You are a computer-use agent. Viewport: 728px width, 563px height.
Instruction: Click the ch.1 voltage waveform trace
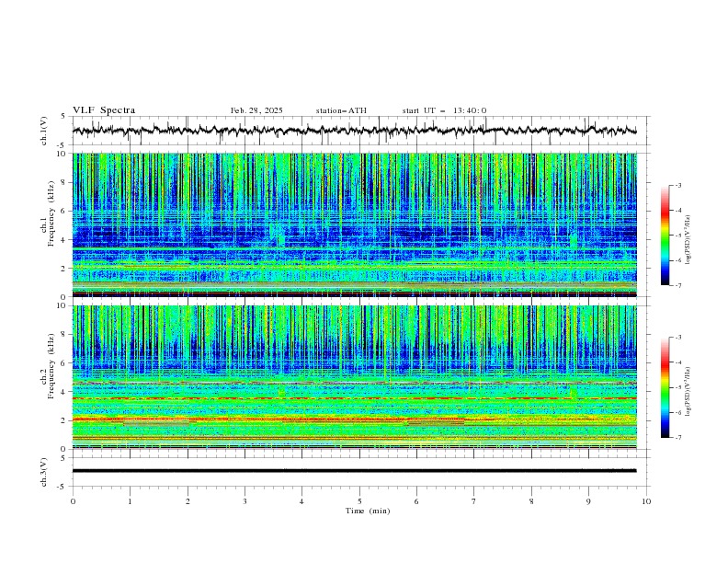[x=354, y=131]
